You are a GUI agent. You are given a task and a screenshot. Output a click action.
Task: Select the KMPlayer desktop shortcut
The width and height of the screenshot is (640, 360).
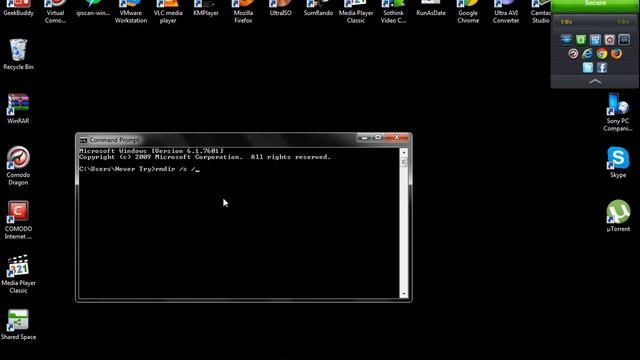coord(206,8)
